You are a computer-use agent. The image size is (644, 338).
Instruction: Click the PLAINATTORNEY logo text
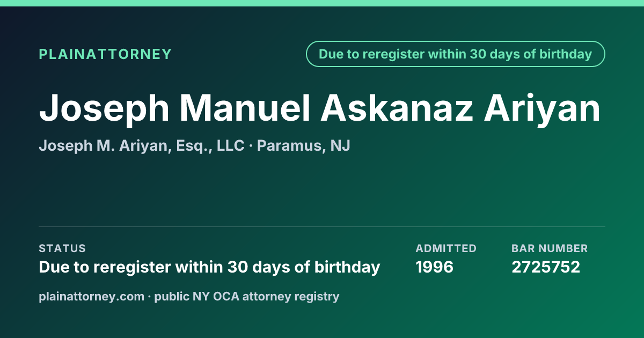coord(105,54)
